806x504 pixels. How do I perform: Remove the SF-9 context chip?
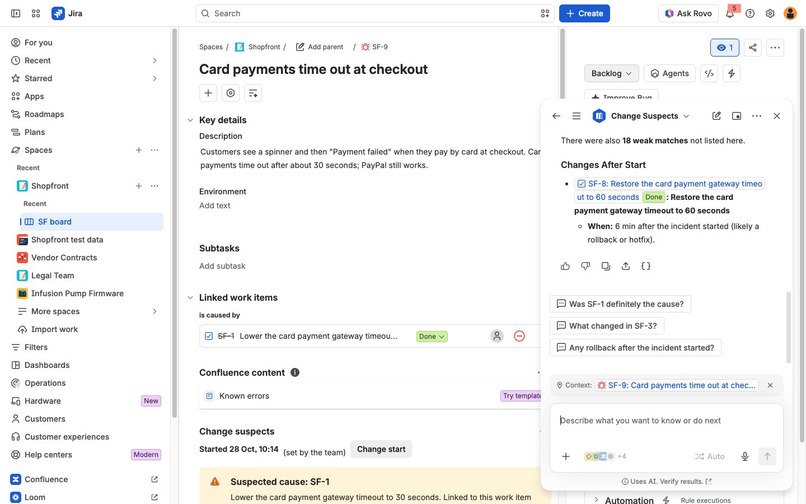770,385
